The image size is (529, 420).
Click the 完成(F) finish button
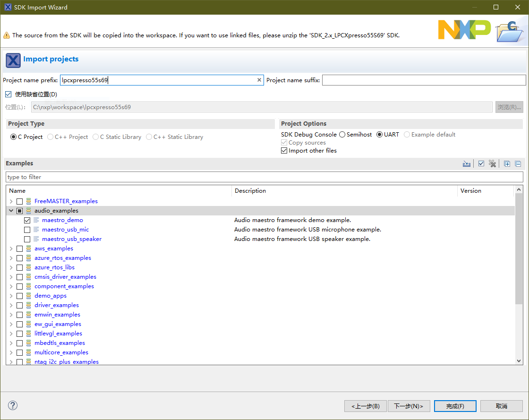[x=455, y=406]
